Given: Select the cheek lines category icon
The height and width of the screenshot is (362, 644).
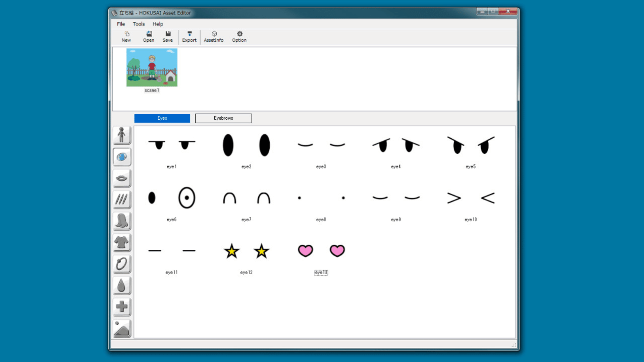Looking at the screenshot, I should tap(122, 199).
